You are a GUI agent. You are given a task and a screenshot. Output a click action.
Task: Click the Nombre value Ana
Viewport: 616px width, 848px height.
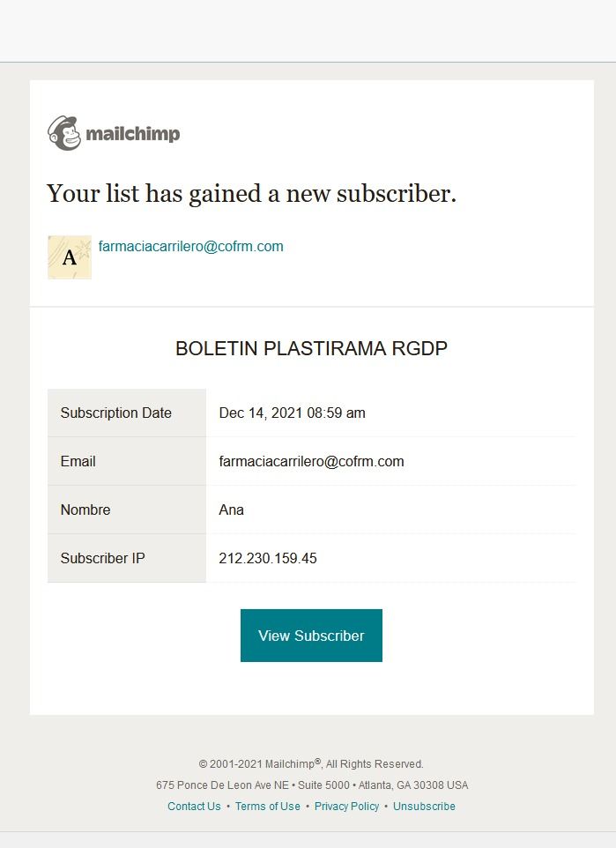click(232, 510)
